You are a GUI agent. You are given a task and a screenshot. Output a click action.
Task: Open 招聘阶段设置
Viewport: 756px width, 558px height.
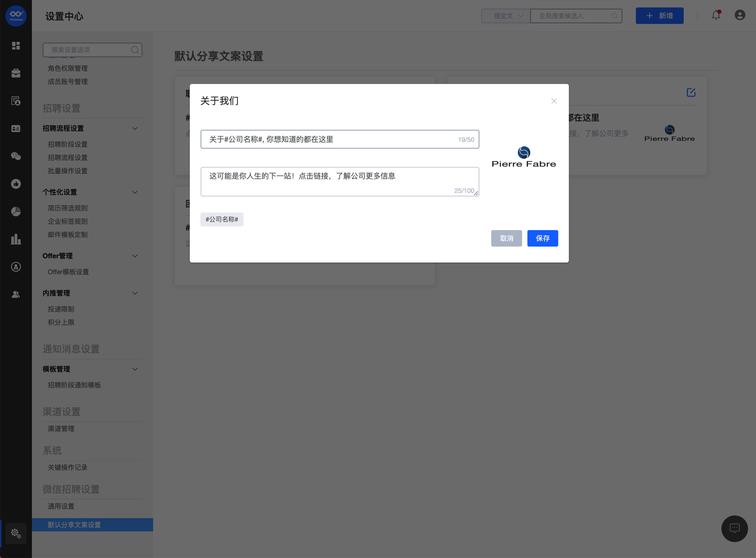click(x=68, y=144)
